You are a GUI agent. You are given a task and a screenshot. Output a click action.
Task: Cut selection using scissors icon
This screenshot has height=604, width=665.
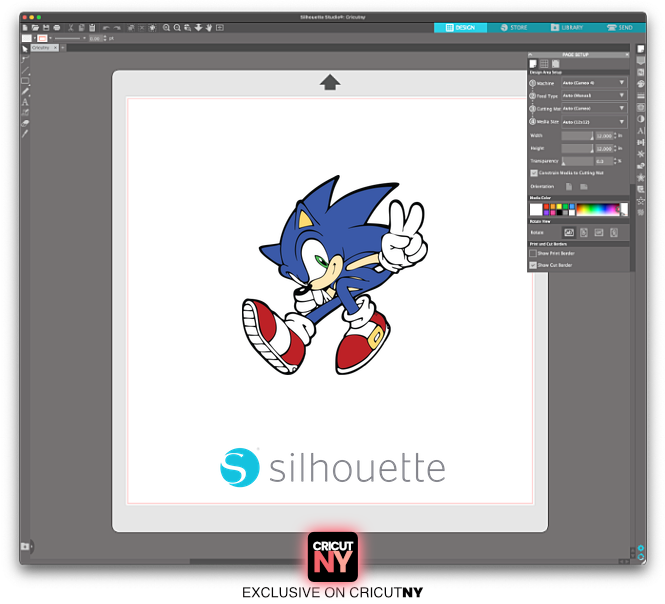(x=71, y=28)
